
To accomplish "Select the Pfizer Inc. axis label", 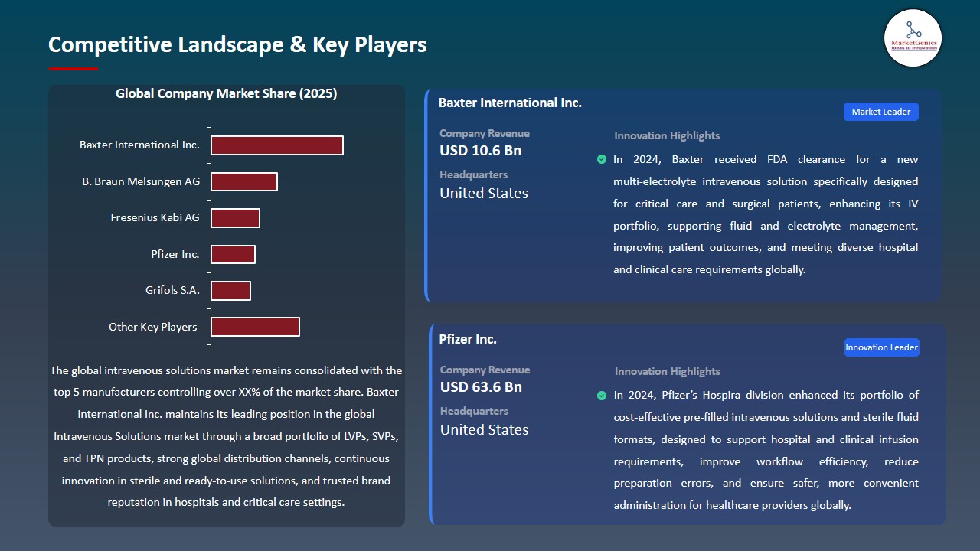I will 175,254.
